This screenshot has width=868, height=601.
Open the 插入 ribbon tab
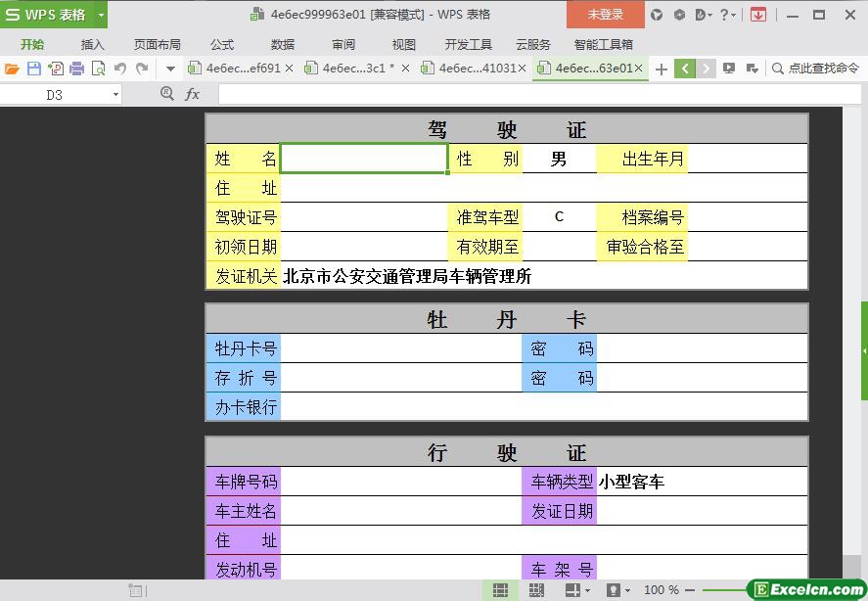[92, 44]
